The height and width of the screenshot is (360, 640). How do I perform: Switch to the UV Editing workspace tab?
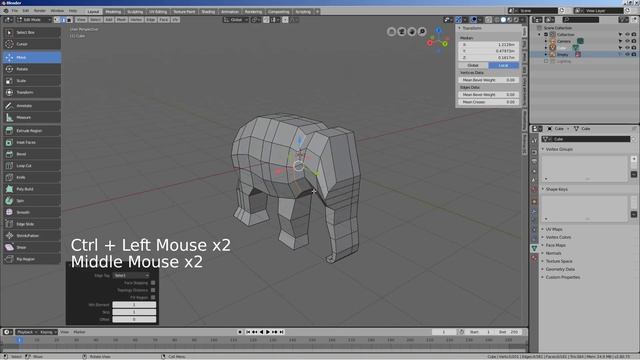click(158, 12)
